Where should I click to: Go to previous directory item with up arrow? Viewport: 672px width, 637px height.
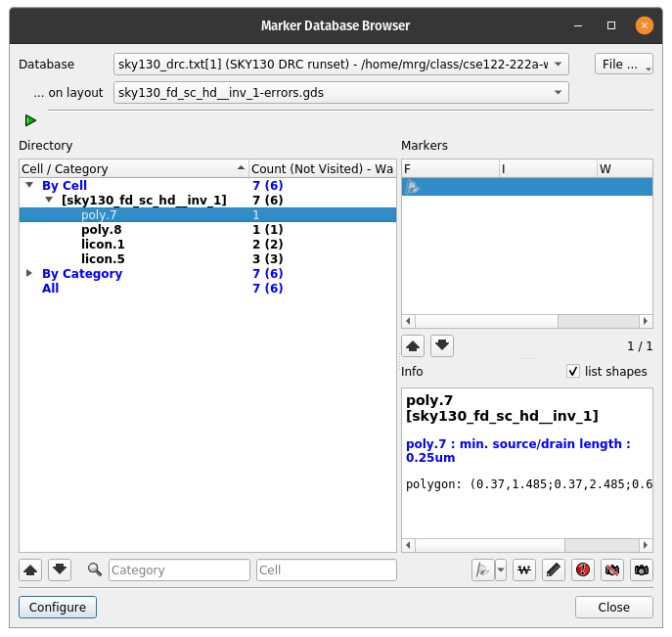pyautogui.click(x=30, y=570)
